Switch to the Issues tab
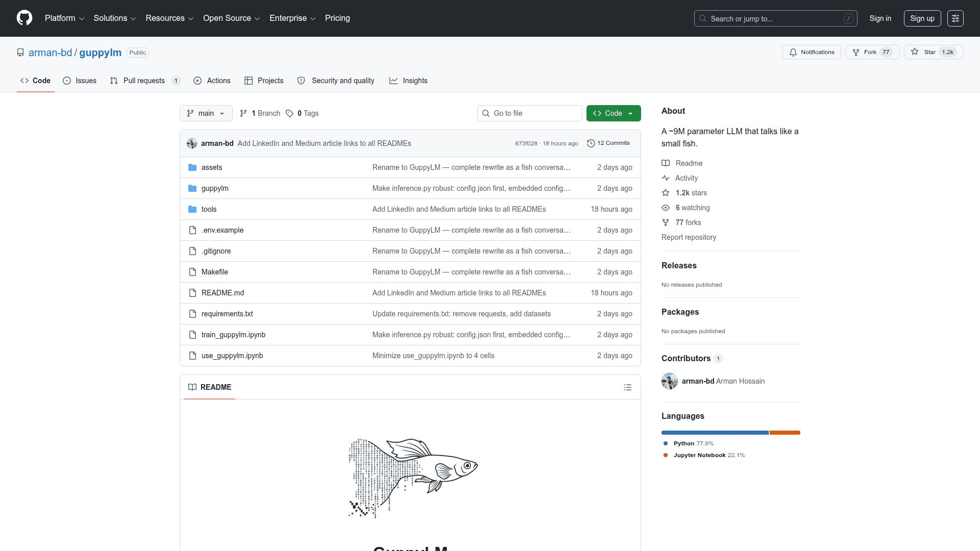 tap(80, 81)
